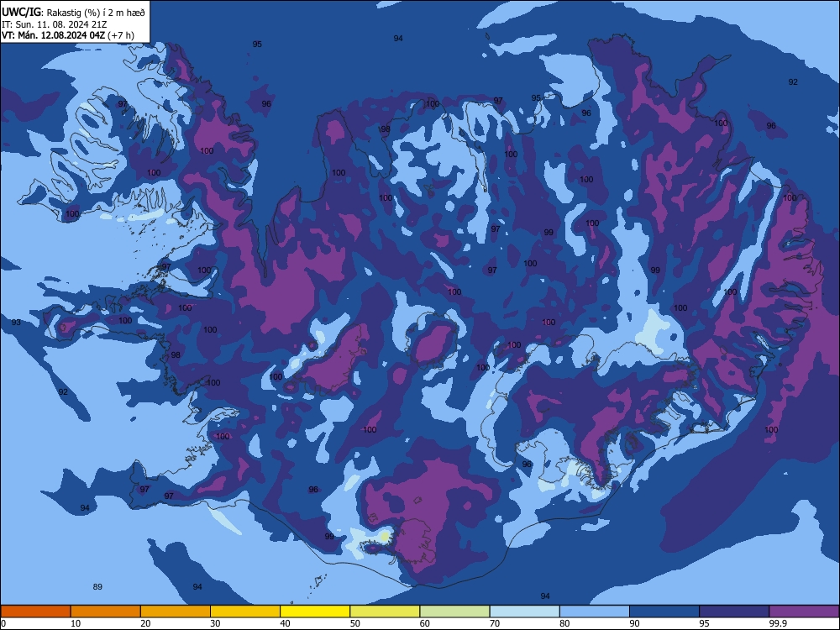Click the '60' legend scale label
The height and width of the screenshot is (630, 840).
[425, 623]
